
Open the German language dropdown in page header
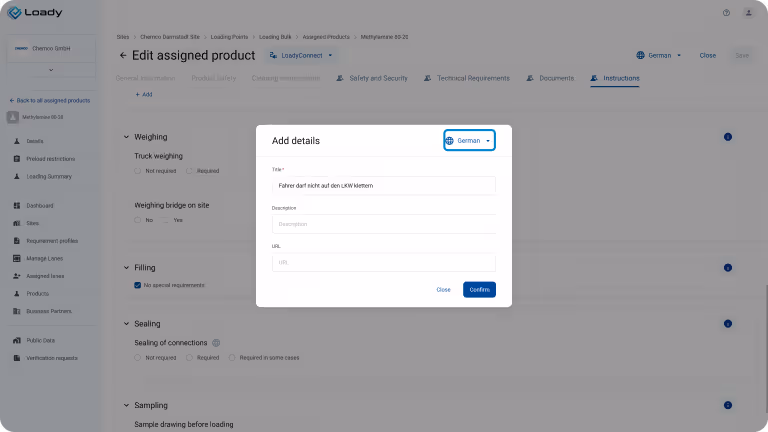point(659,55)
